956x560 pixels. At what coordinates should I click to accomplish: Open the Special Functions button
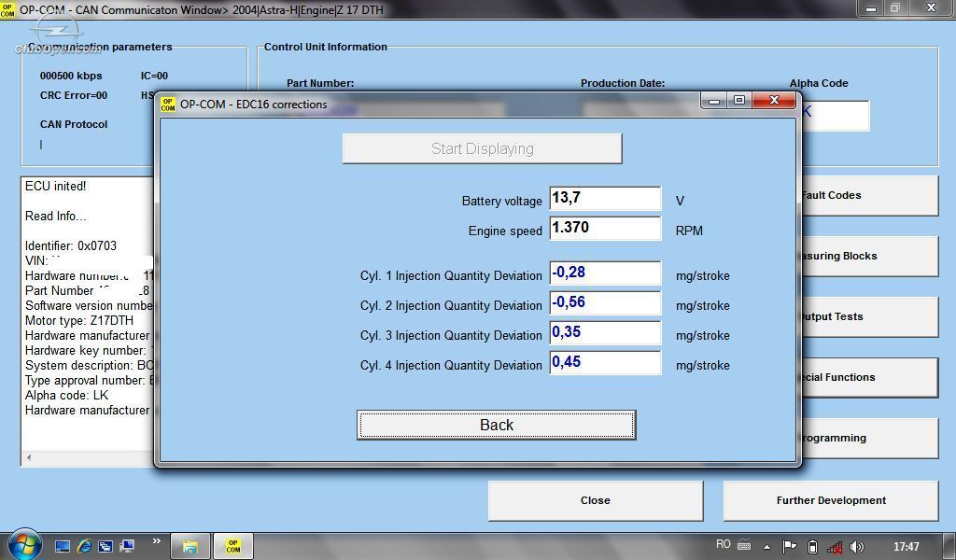point(870,377)
